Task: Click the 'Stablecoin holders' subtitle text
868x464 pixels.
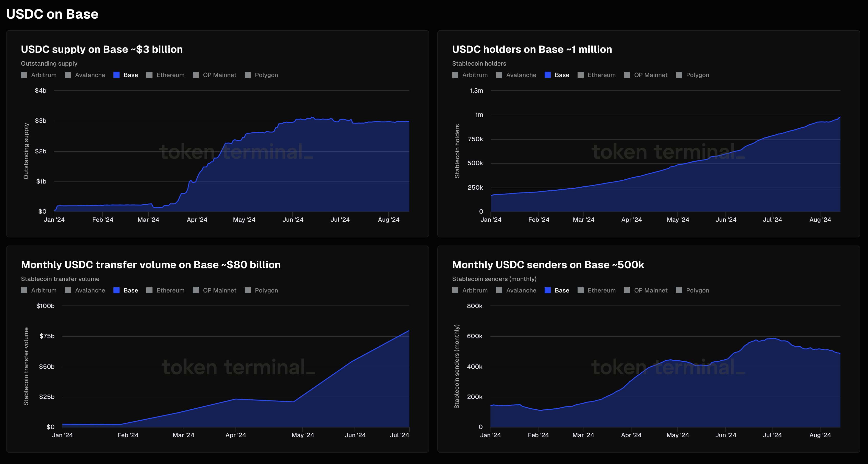Action: point(479,63)
